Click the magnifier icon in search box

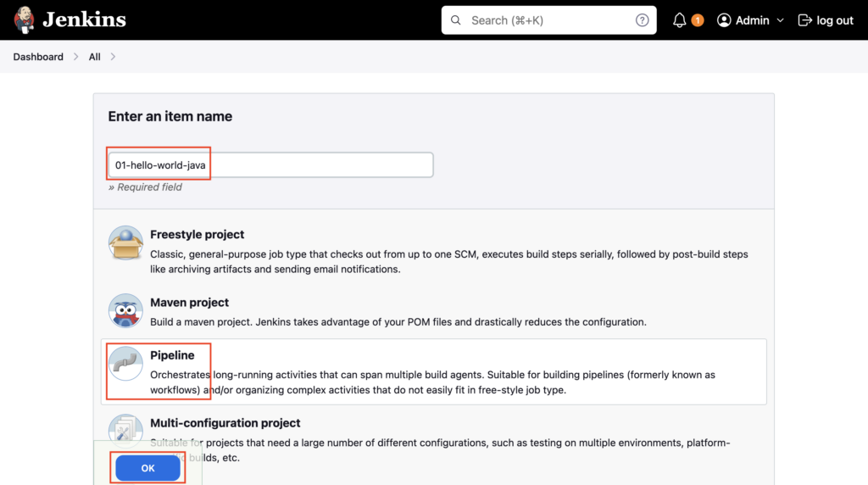(455, 20)
